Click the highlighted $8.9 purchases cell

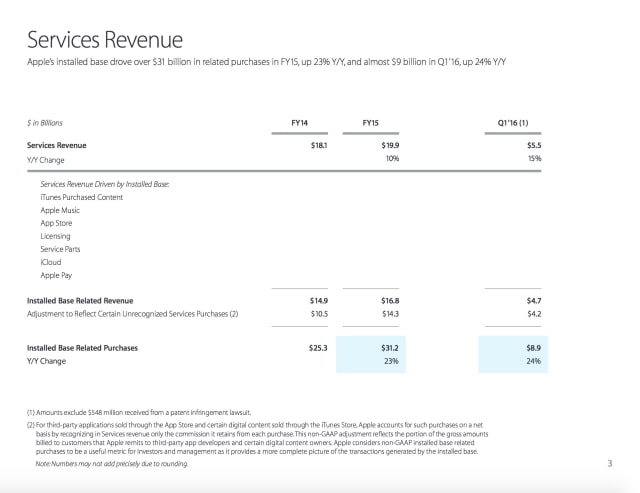pos(532,347)
